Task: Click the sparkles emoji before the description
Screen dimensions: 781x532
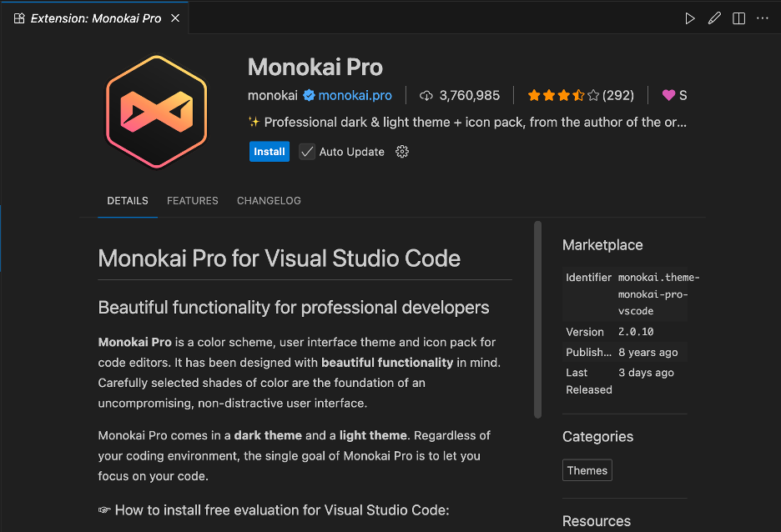Action: [254, 122]
